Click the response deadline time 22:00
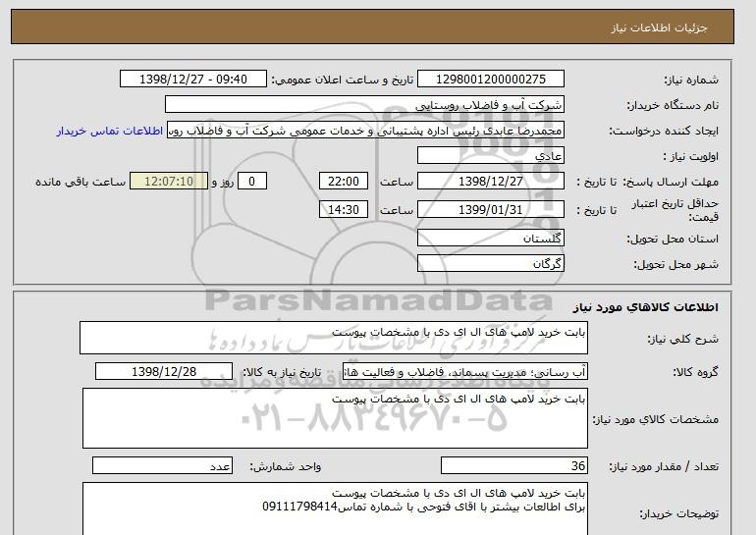Screen dimensions: 756x535 point(344,182)
